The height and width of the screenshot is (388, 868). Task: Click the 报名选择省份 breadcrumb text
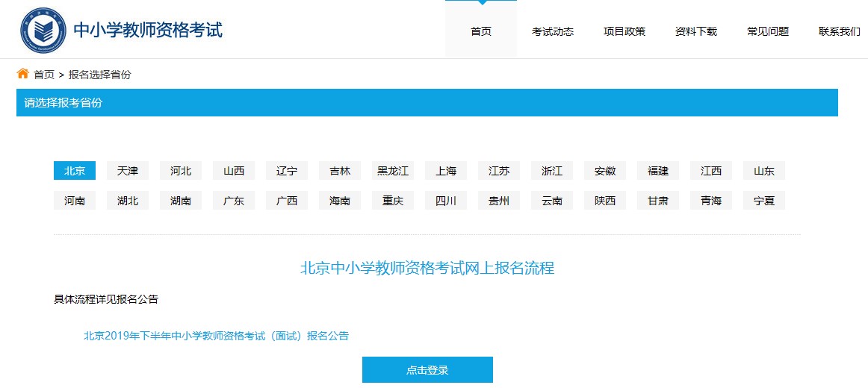tap(99, 75)
